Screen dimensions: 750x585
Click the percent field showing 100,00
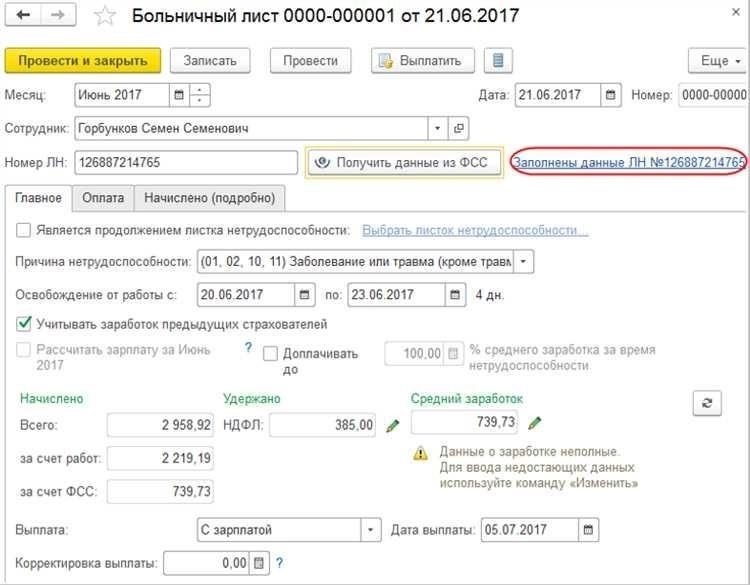pyautogui.click(x=414, y=353)
